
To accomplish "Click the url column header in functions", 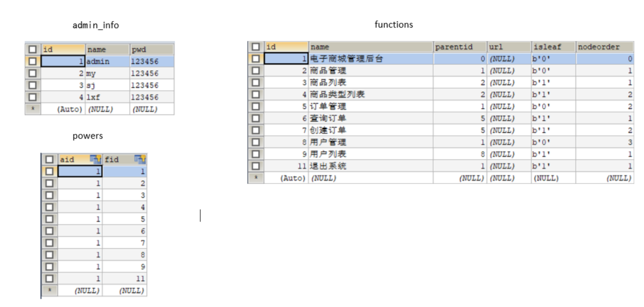I will pos(509,47).
